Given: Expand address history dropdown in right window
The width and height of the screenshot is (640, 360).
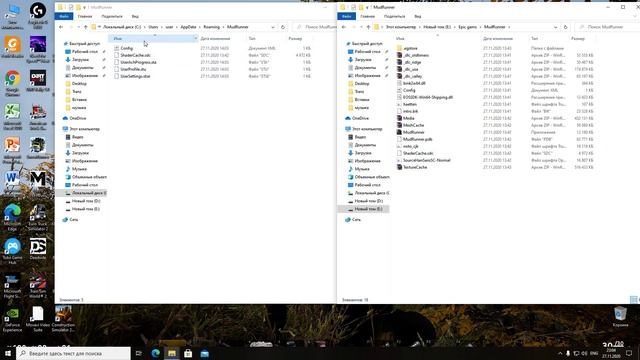Looking at the screenshot, I should pyautogui.click(x=556, y=27).
